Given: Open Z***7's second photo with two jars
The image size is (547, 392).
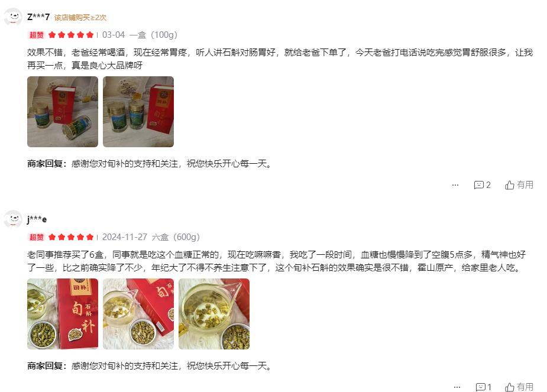Looking at the screenshot, I should tap(138, 112).
